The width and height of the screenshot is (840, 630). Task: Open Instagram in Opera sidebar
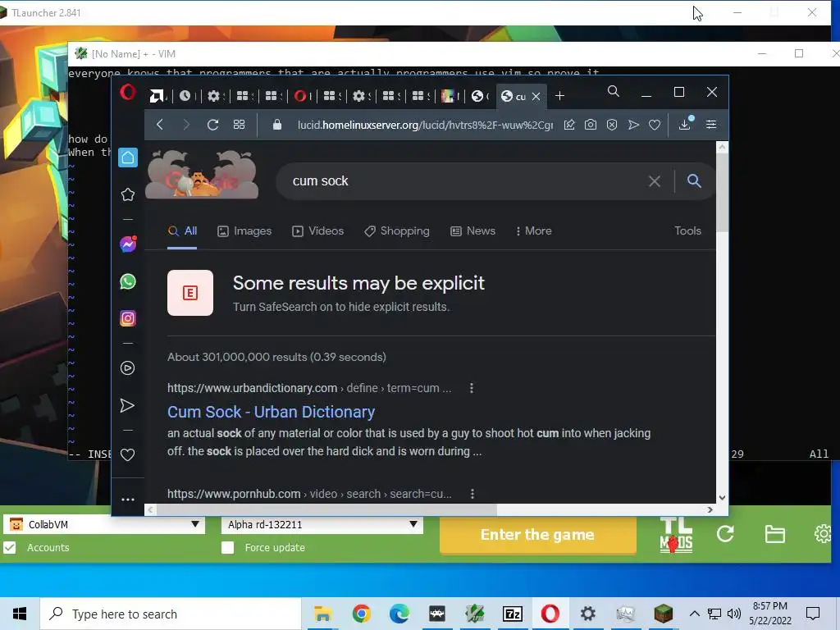128,318
